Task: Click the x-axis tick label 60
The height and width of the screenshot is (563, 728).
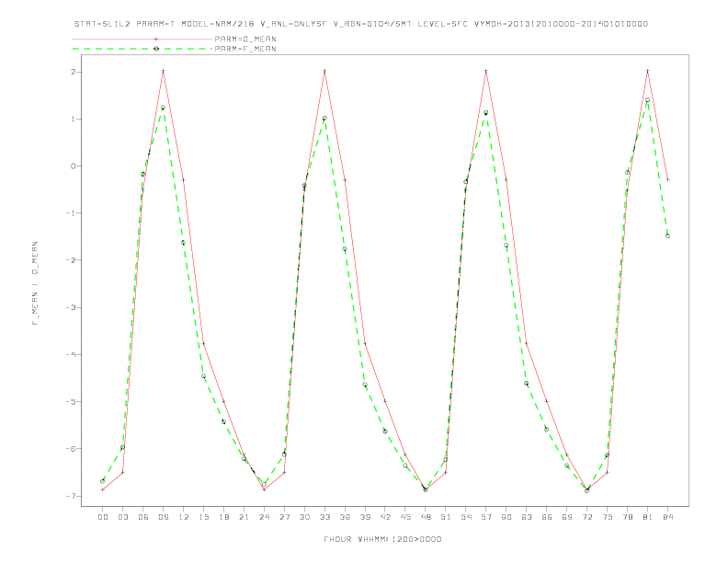Action: pos(506,517)
